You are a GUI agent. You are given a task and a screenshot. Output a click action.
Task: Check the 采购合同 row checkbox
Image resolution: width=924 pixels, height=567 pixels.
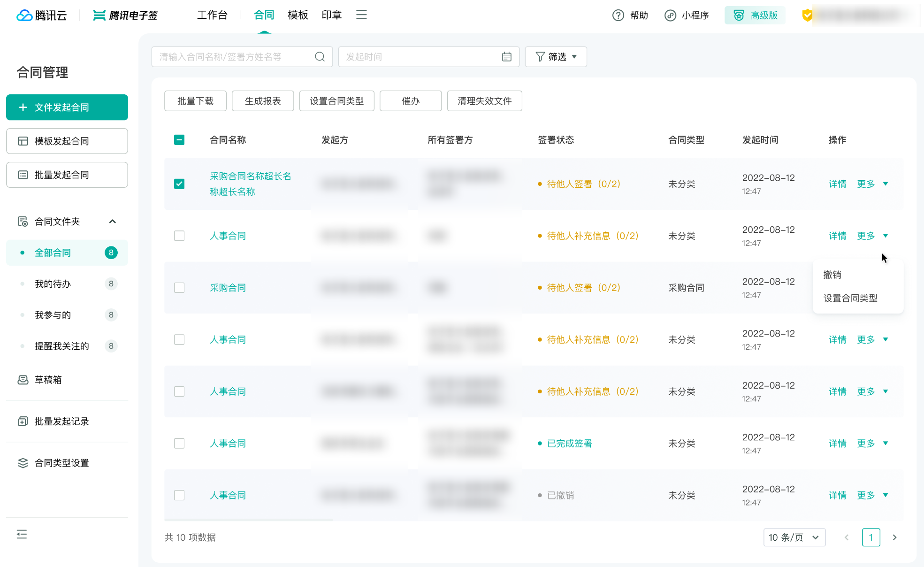(x=179, y=288)
